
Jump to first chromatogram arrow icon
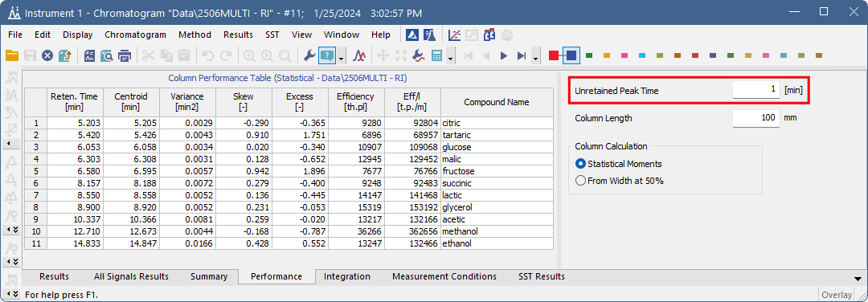pyautogui.click(x=469, y=55)
